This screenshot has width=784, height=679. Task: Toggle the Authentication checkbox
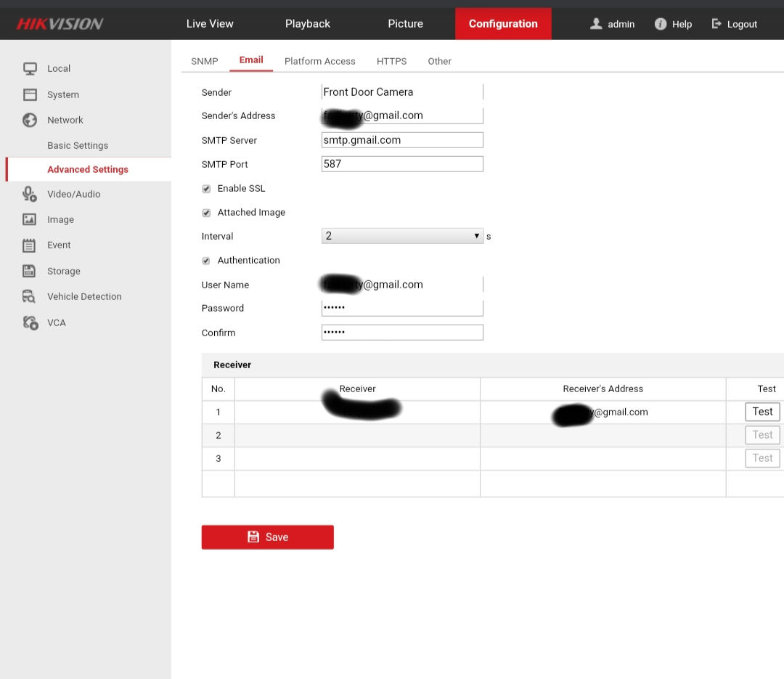(x=206, y=261)
